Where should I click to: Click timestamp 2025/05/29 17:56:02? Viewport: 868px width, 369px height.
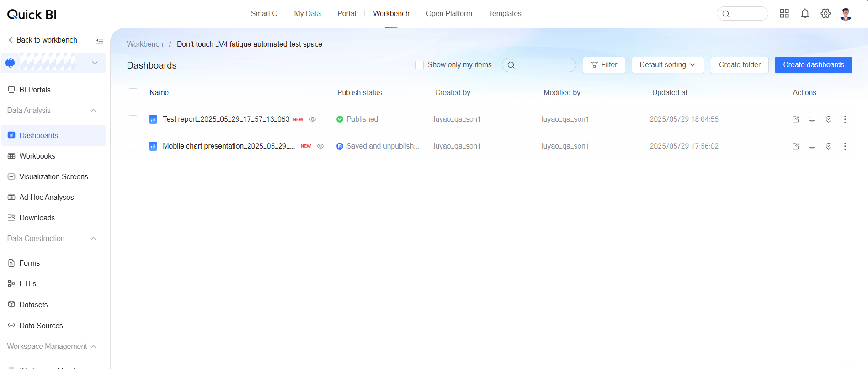[684, 146]
